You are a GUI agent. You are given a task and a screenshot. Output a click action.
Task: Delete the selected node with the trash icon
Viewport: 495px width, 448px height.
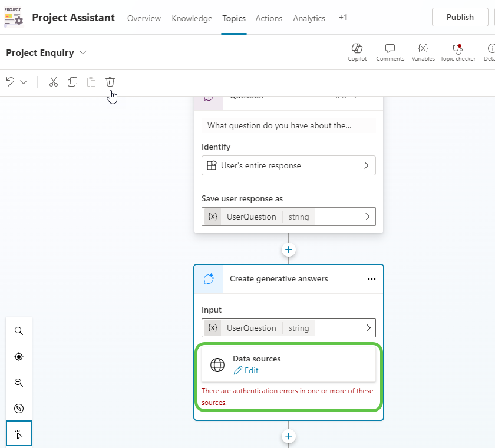click(110, 82)
